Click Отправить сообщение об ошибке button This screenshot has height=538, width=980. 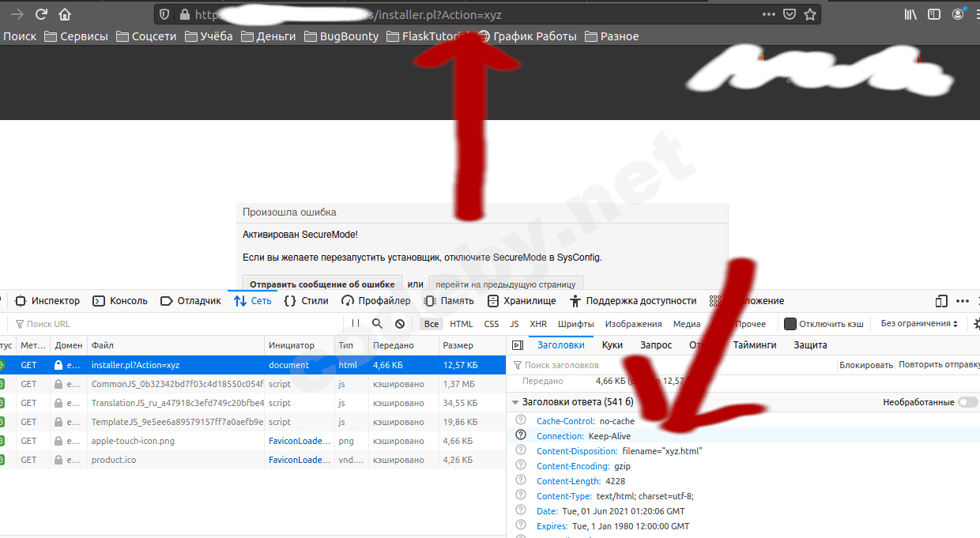pos(322,284)
